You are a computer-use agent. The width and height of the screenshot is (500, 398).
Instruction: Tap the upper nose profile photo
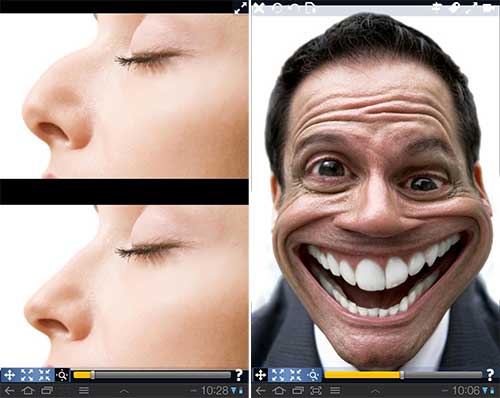tap(124, 96)
